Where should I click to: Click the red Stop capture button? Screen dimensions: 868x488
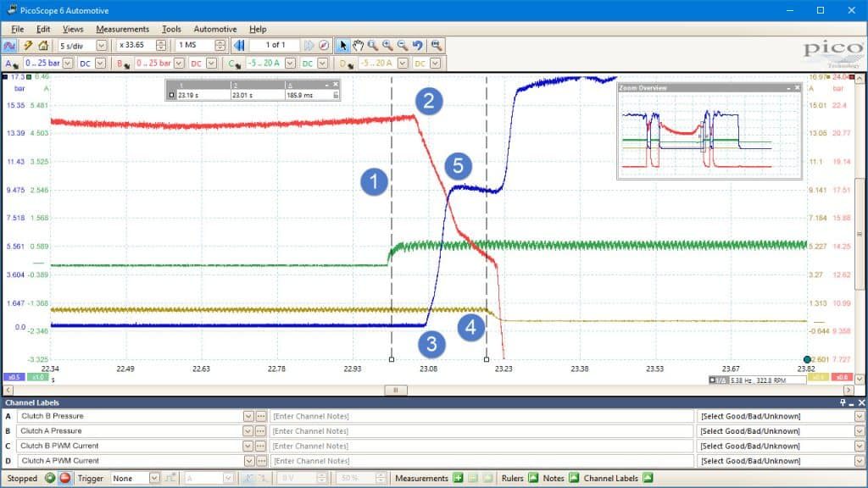[x=64, y=478]
